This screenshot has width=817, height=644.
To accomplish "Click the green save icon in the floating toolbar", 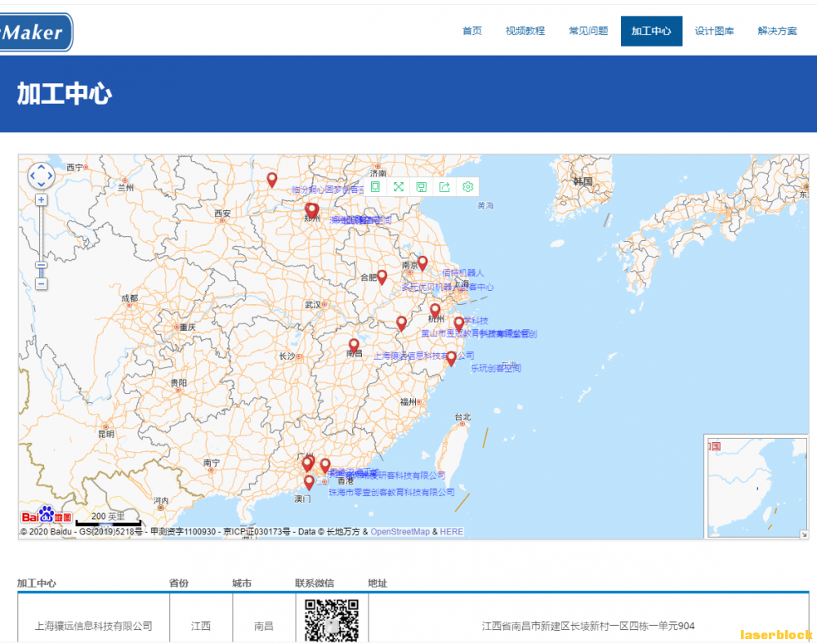I will pyautogui.click(x=422, y=187).
